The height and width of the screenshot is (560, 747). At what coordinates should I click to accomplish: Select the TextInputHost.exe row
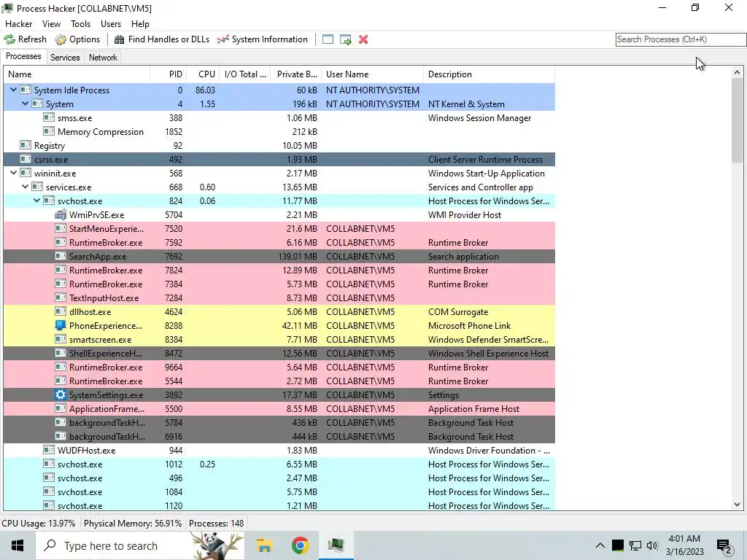point(279,298)
